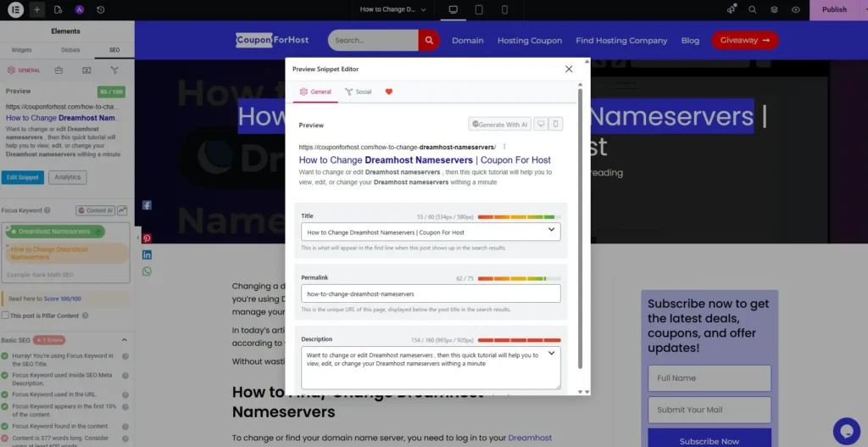Screen dimensions: 868x447
Task: Share via the Facebook icon
Action: 147,205
